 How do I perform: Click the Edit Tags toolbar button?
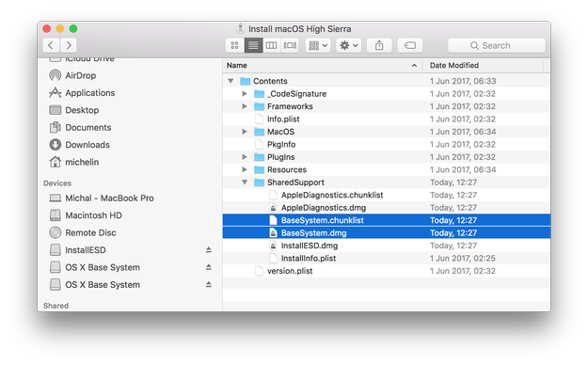point(410,45)
